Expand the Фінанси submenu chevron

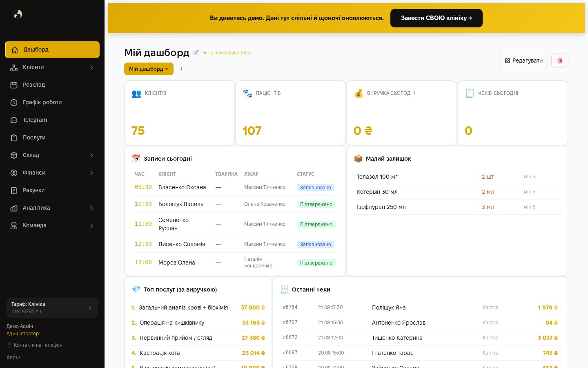coord(91,173)
